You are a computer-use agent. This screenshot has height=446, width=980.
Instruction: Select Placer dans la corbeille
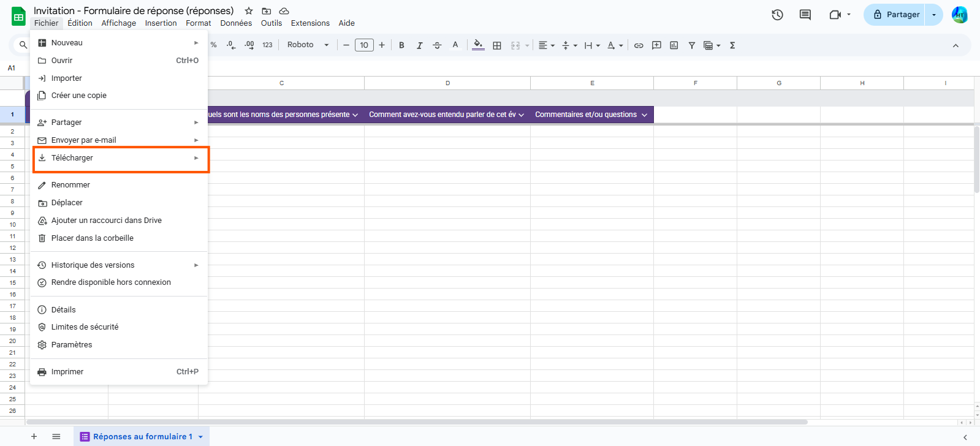[x=119, y=238]
